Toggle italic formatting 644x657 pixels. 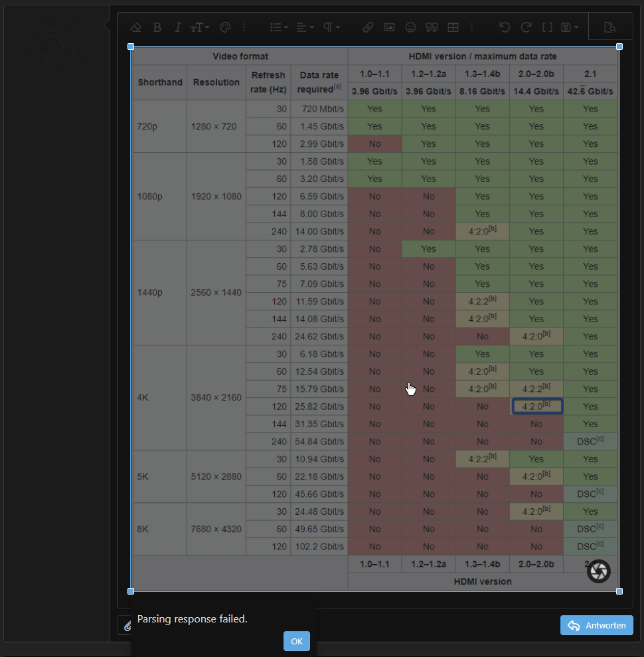pyautogui.click(x=177, y=28)
